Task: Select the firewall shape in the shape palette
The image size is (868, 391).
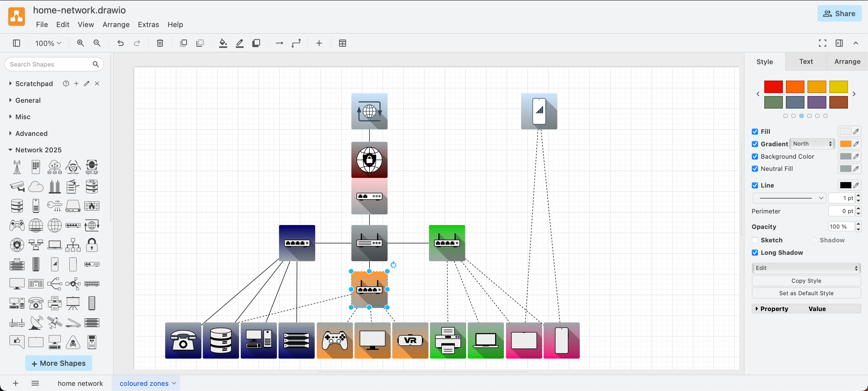Action: [92, 206]
